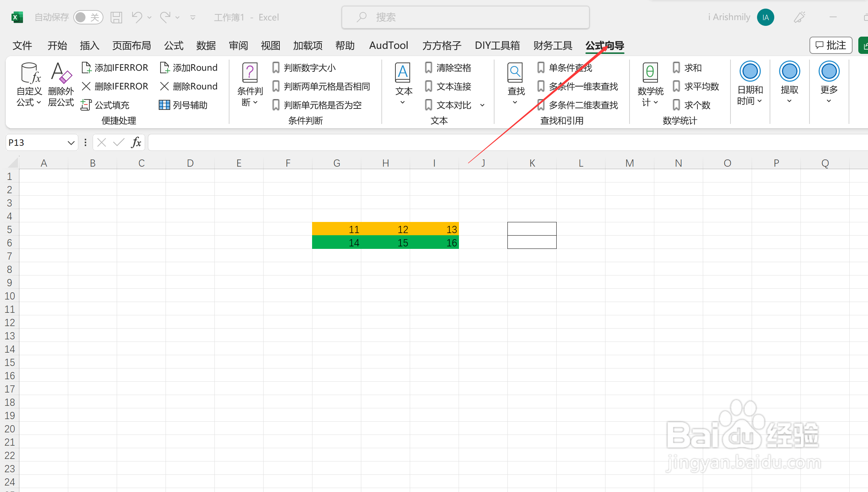868x492 pixels.
Task: Select column G header
Action: pos(336,163)
